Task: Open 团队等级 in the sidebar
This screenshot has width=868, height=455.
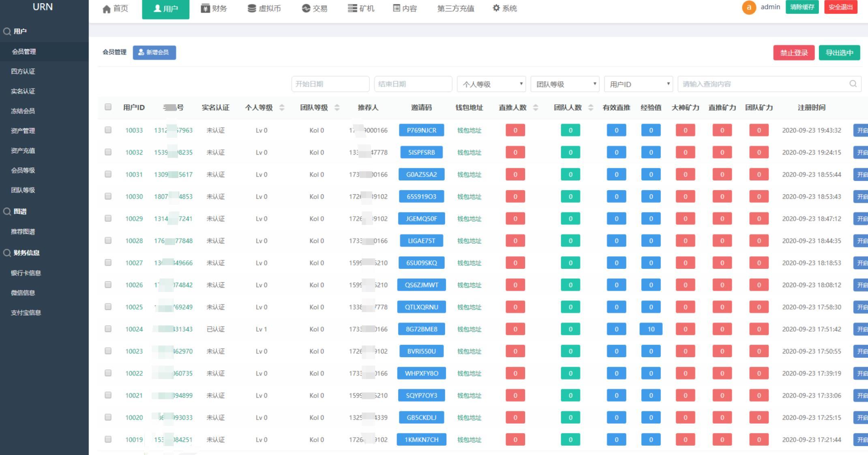Action: point(23,190)
